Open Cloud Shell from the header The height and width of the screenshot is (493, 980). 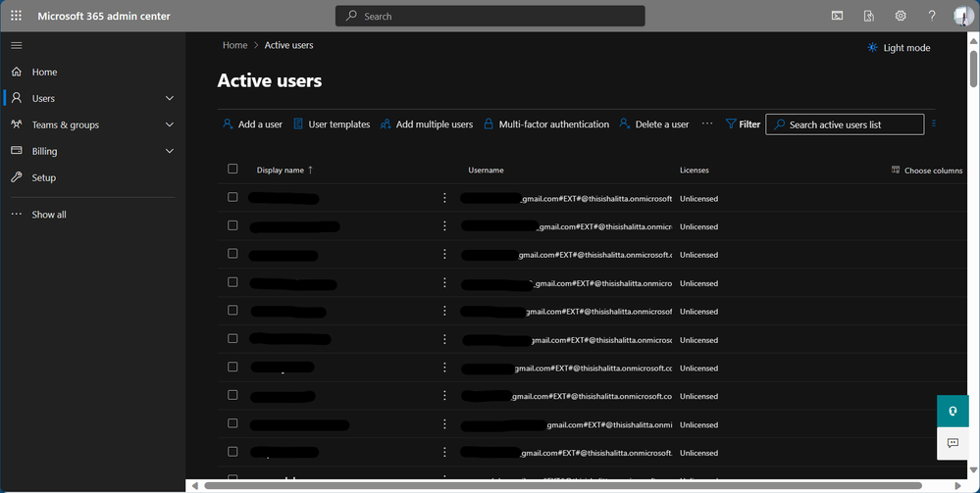pos(837,16)
